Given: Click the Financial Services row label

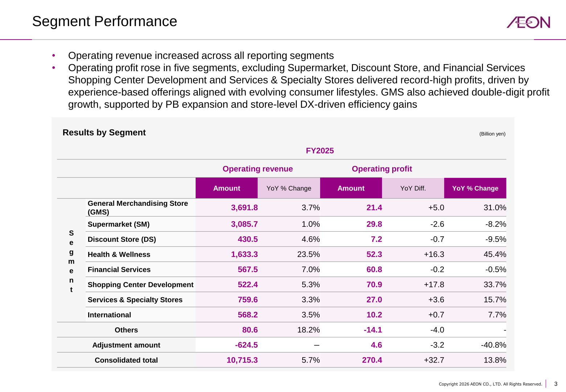Looking at the screenshot, I should point(119,270).
